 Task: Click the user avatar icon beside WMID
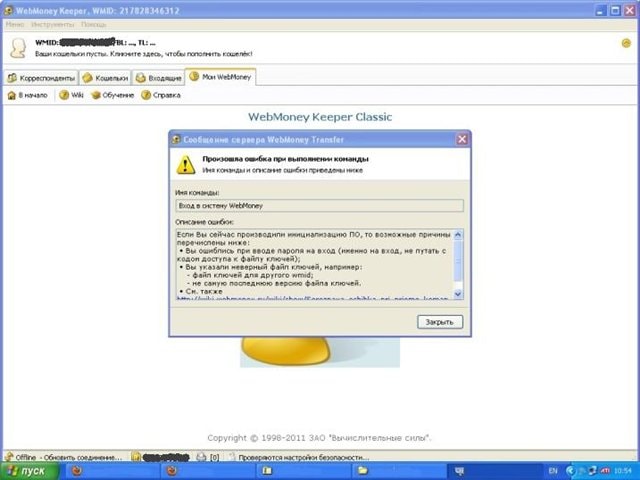18,48
